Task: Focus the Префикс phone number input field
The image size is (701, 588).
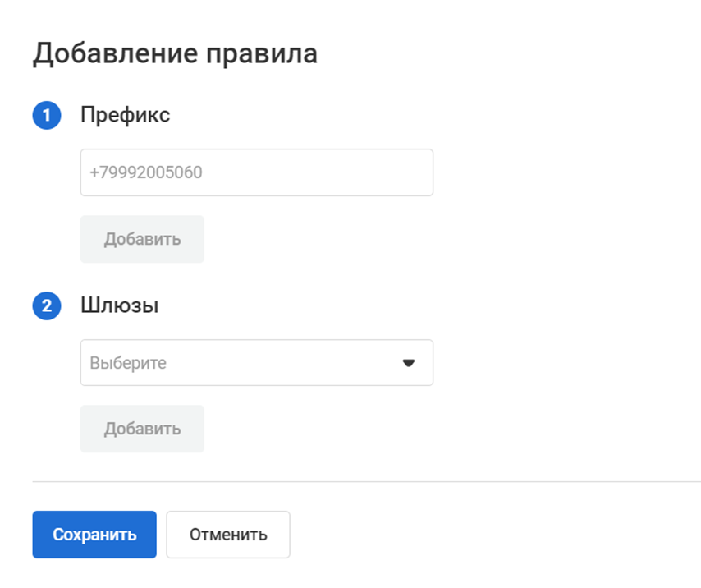Action: pyautogui.click(x=256, y=172)
